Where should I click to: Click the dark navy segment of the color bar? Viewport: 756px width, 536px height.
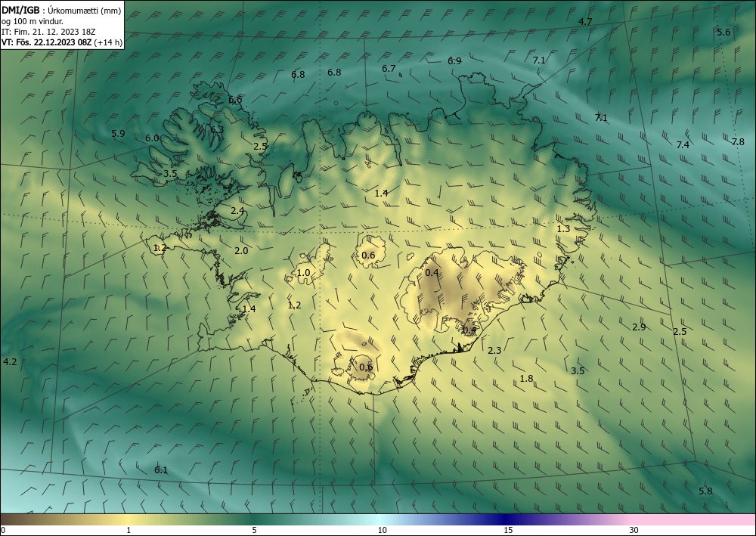tap(507, 519)
